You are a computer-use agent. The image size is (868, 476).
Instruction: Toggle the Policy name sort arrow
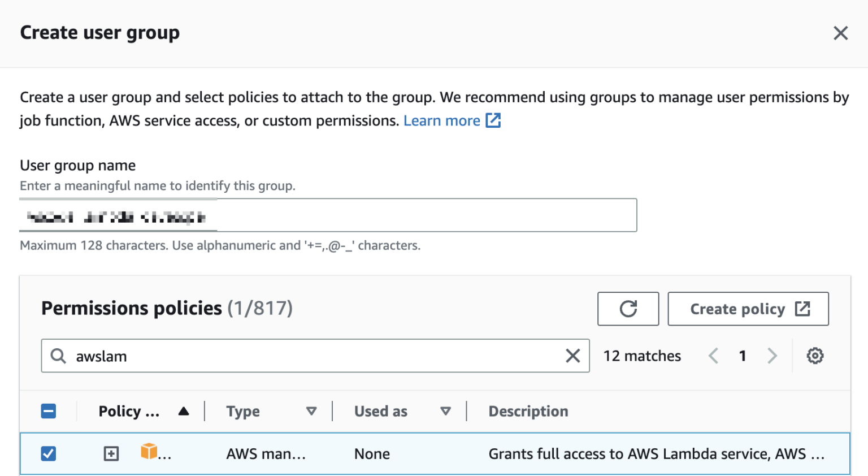tap(184, 411)
